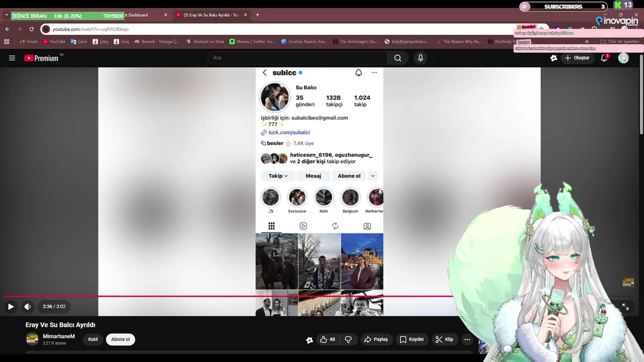Screen dimensions: 644x362
Task: Switch to Eray Ve Su Balcı Ayrıldı tab
Action: (211, 15)
